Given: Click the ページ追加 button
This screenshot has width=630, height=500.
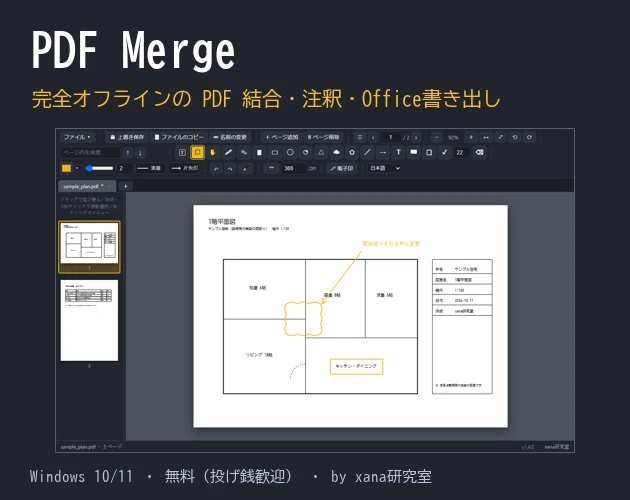Looking at the screenshot, I should [x=282, y=137].
